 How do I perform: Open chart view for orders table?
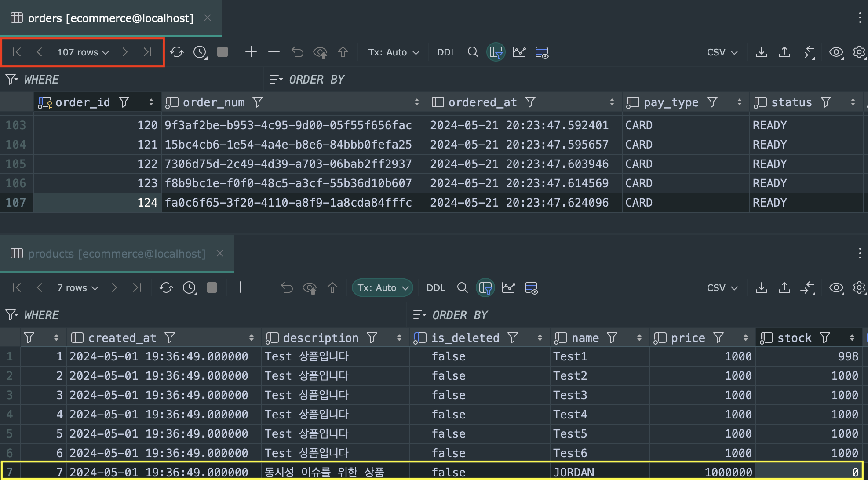tap(519, 52)
